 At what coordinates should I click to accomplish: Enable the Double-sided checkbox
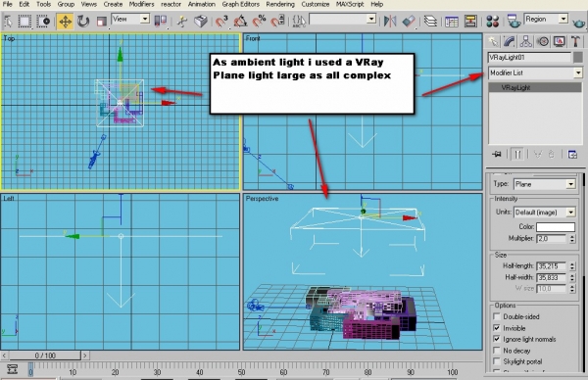497,316
